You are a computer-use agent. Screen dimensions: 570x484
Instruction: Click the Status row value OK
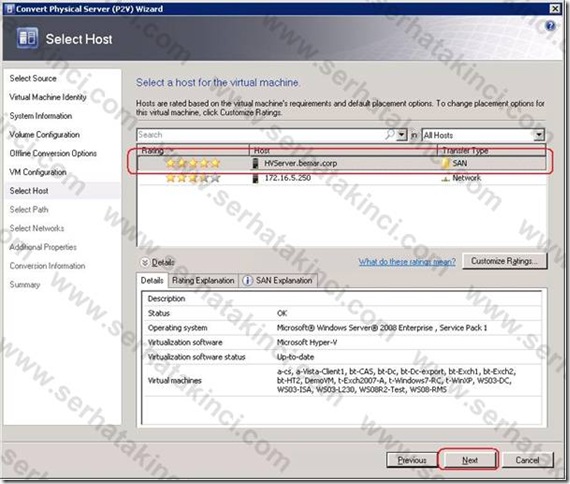[282, 313]
